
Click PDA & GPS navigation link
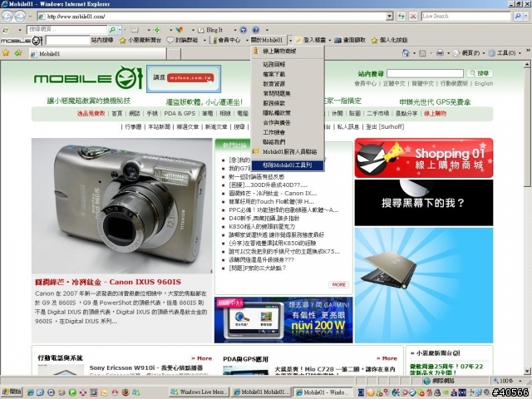[180, 113]
